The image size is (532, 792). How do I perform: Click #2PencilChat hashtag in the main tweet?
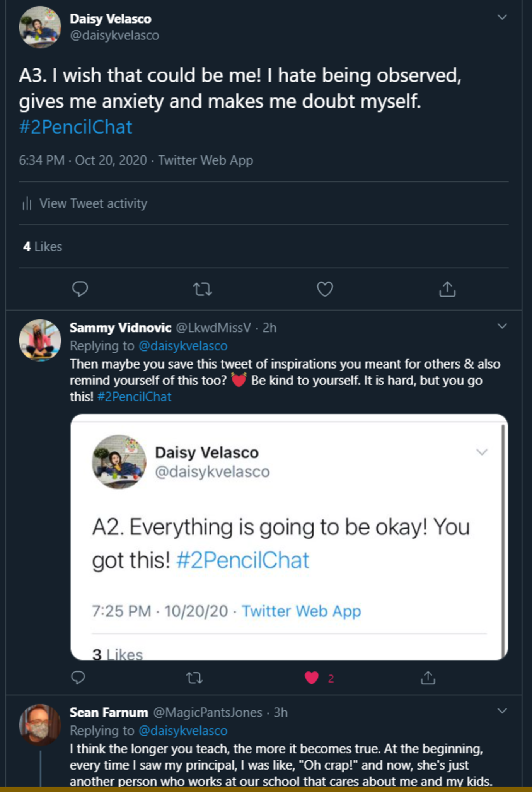(76, 127)
